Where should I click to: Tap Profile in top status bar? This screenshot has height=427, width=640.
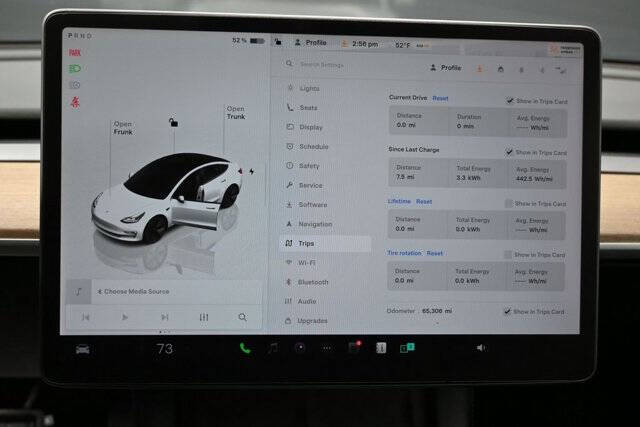point(311,42)
